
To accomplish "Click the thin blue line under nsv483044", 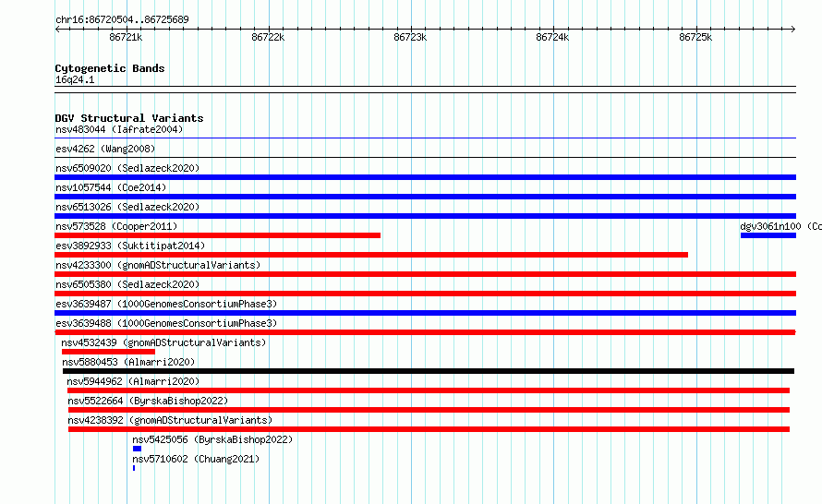I will coord(425,138).
